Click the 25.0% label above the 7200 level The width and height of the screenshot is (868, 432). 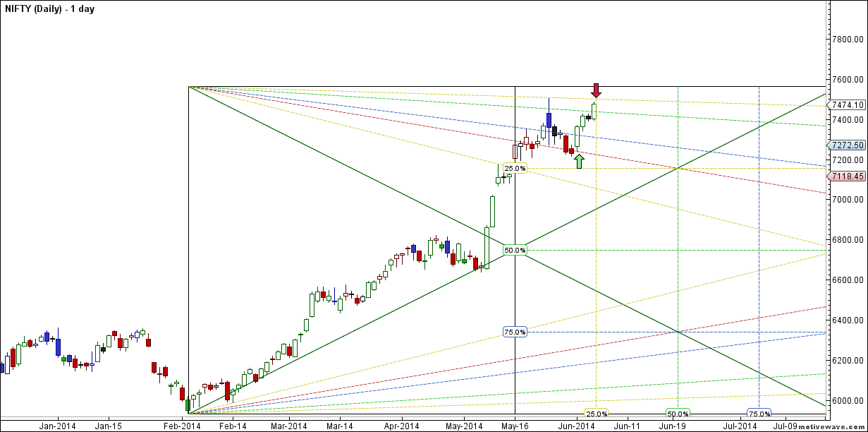click(515, 168)
